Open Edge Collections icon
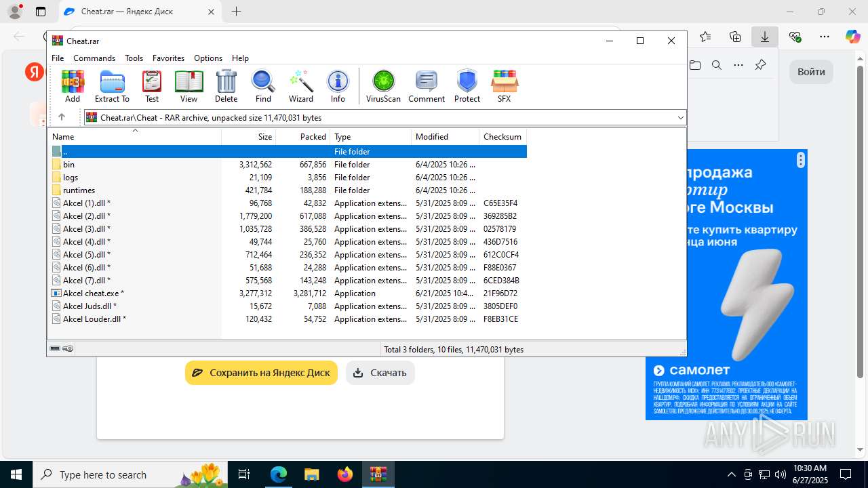Viewport: 868px width, 488px height. 735,37
